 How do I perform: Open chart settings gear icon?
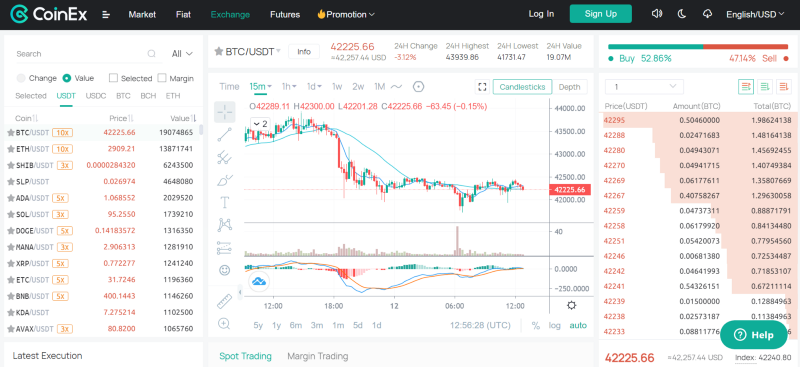click(572, 306)
